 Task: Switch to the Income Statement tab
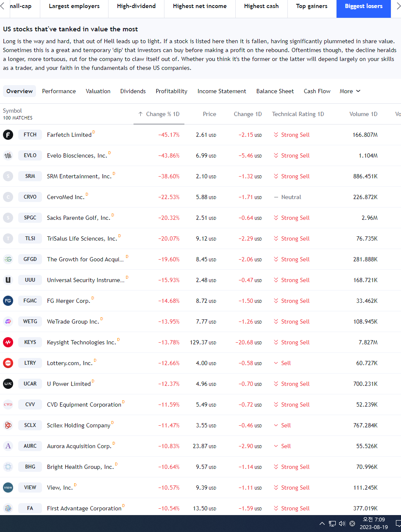[222, 91]
